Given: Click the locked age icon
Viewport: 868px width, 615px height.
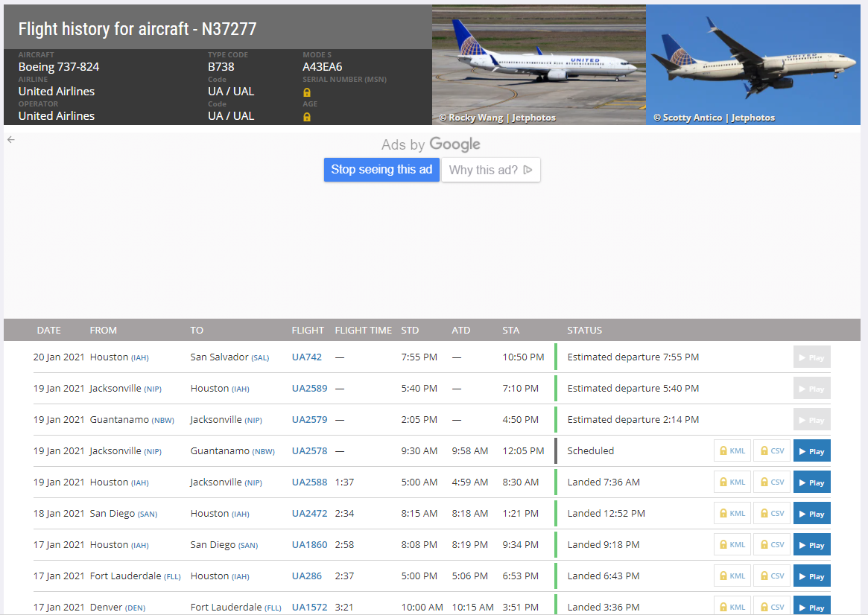Looking at the screenshot, I should (307, 117).
